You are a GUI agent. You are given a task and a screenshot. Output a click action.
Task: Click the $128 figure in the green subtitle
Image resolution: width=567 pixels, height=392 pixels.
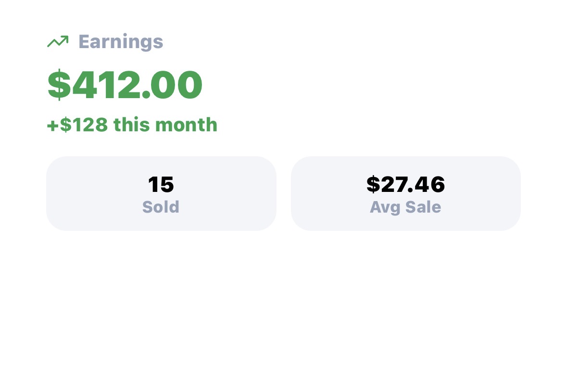(x=84, y=125)
